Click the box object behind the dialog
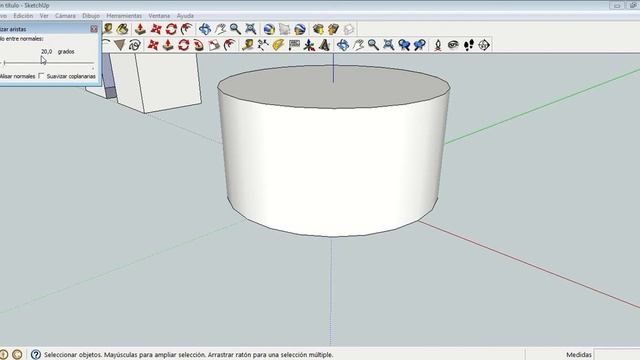 [159, 82]
